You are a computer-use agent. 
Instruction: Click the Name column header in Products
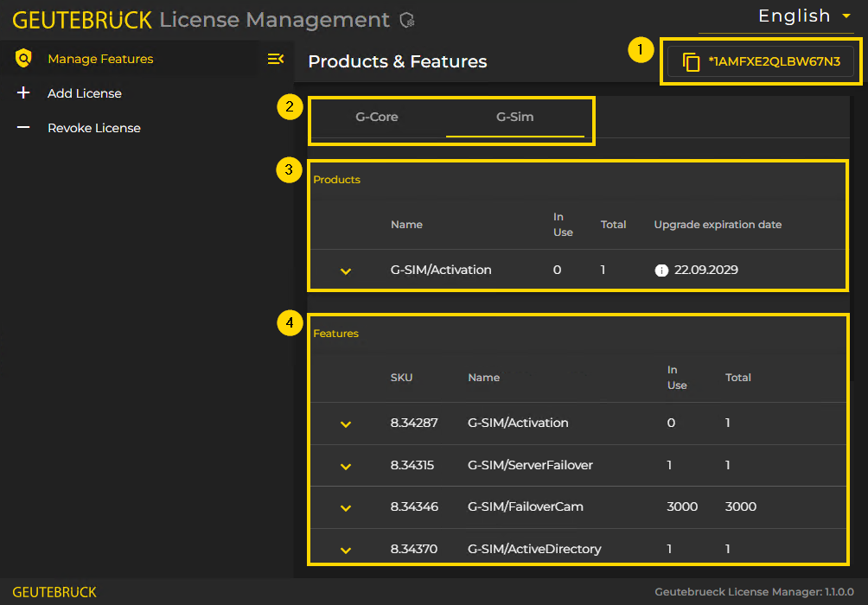pos(407,224)
